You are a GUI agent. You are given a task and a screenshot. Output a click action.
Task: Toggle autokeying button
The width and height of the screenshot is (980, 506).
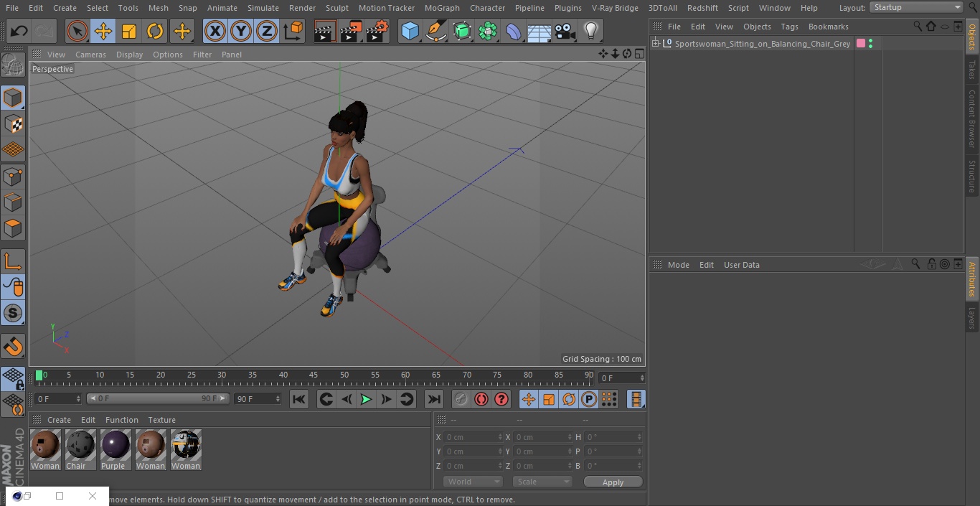(x=481, y=400)
